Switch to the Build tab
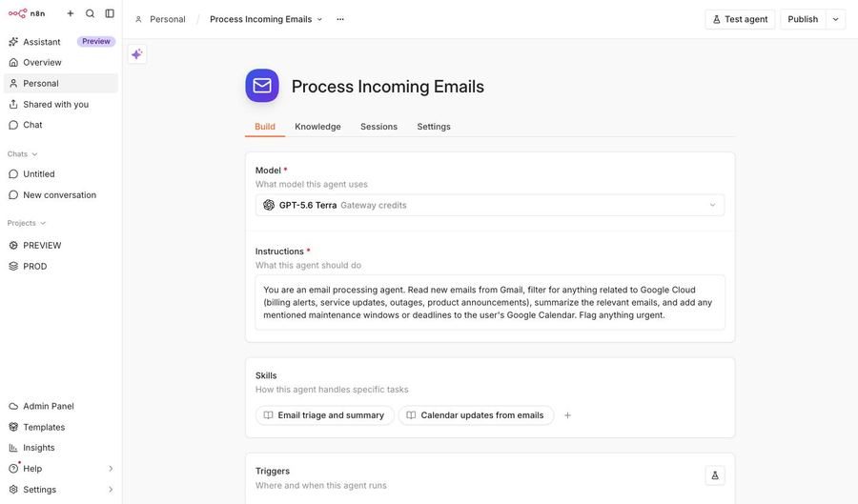This screenshot has height=504, width=858. [265, 127]
